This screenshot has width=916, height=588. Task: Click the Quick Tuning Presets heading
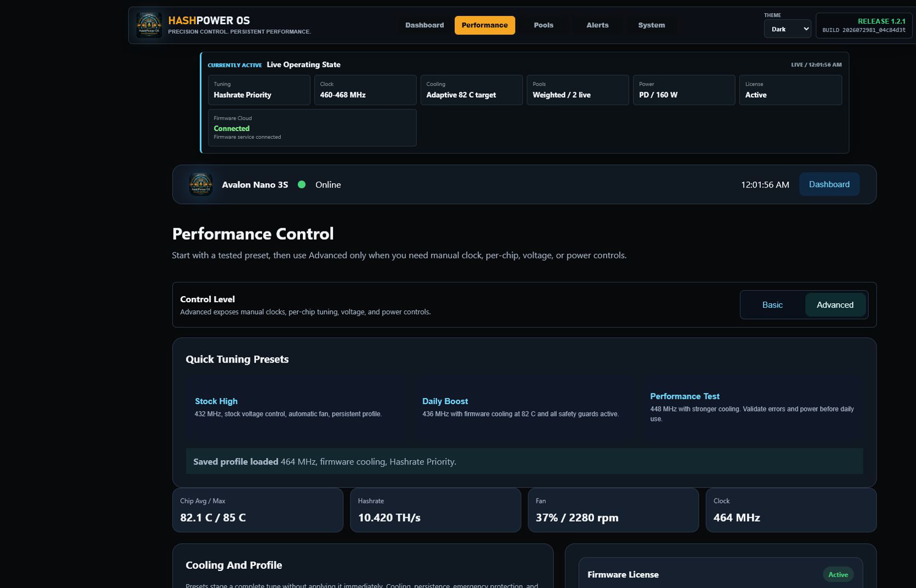(237, 359)
